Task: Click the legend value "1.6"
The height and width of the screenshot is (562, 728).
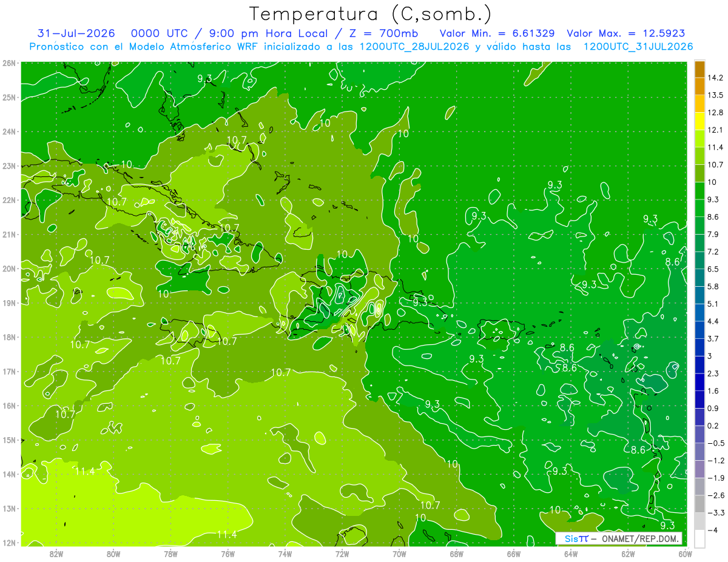Action: 713,391
